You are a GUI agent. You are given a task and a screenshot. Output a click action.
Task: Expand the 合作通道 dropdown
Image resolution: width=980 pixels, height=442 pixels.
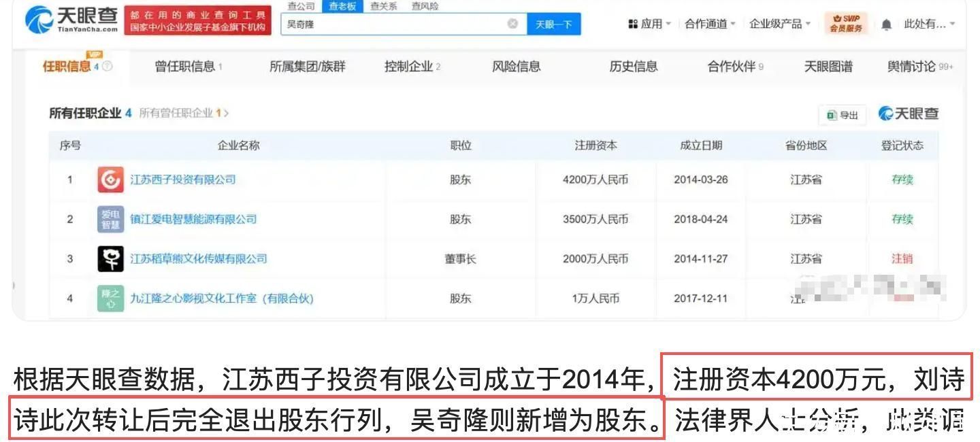click(x=710, y=24)
